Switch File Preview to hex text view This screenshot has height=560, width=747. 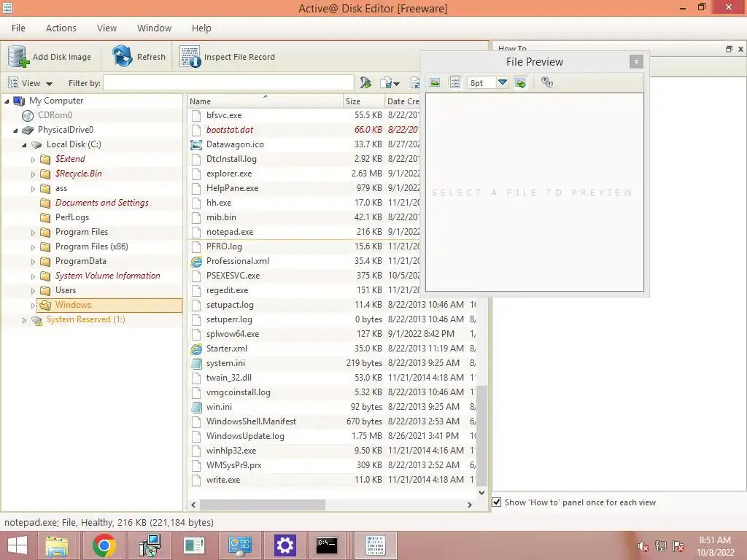click(x=455, y=82)
